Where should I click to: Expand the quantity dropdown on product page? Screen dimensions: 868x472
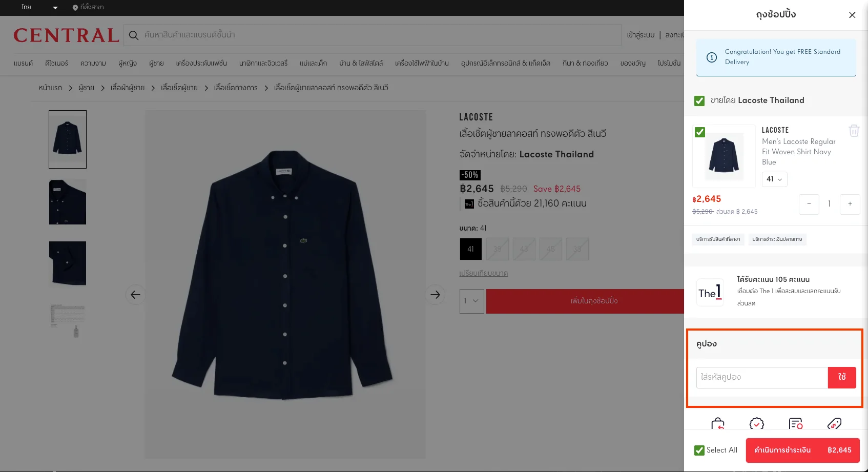point(471,301)
